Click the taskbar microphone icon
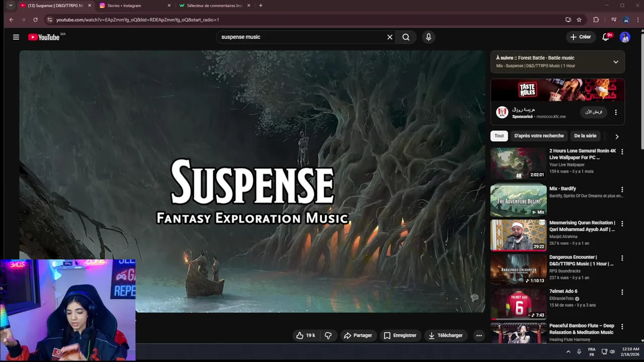 tap(579, 352)
